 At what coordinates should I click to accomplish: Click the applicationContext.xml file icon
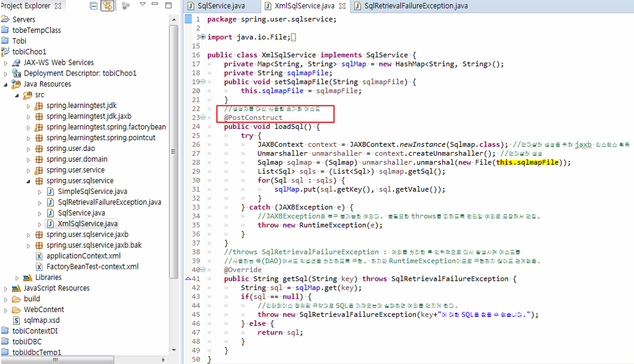tap(39, 256)
